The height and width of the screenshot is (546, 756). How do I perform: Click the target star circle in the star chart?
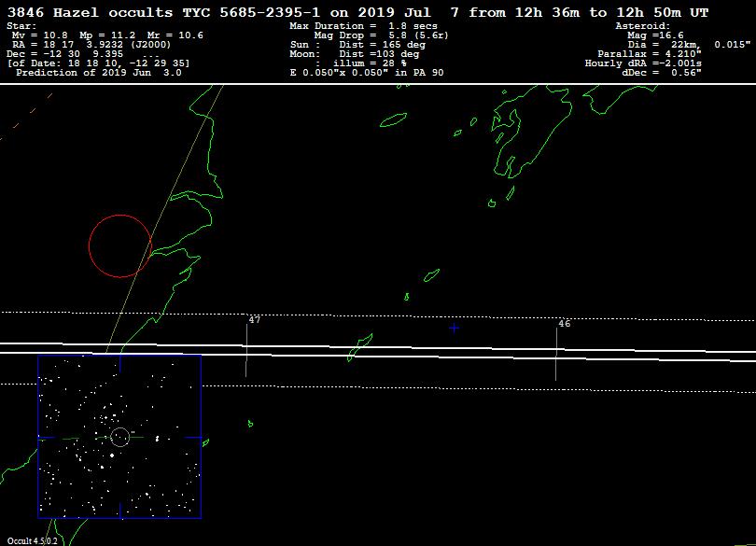[x=120, y=437]
